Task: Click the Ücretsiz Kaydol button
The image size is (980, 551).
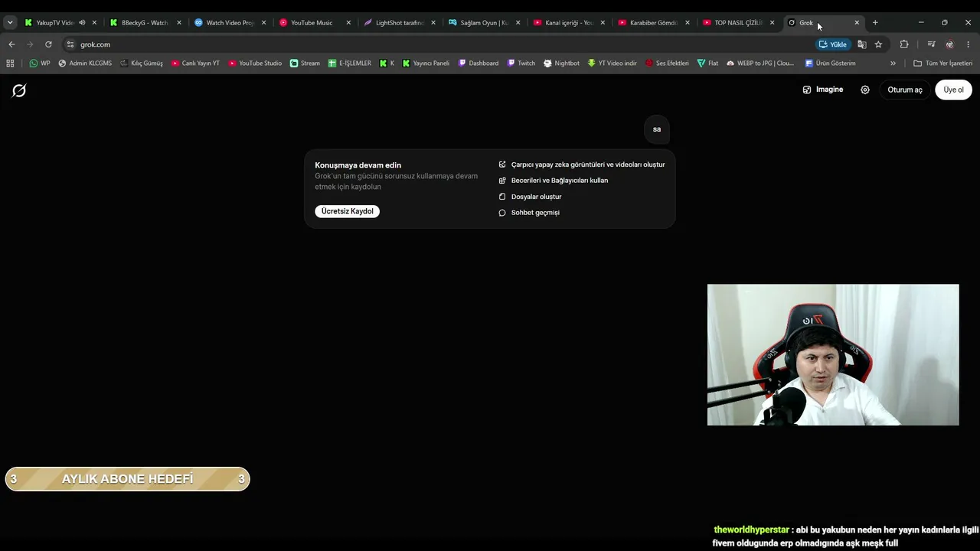Action: pos(347,211)
